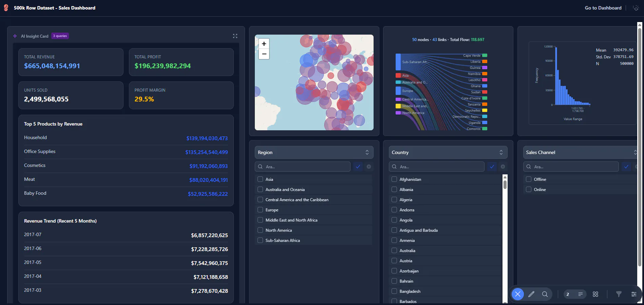Image resolution: width=644 pixels, height=305 pixels.
Task: Click the Country search input field
Action: (x=437, y=167)
